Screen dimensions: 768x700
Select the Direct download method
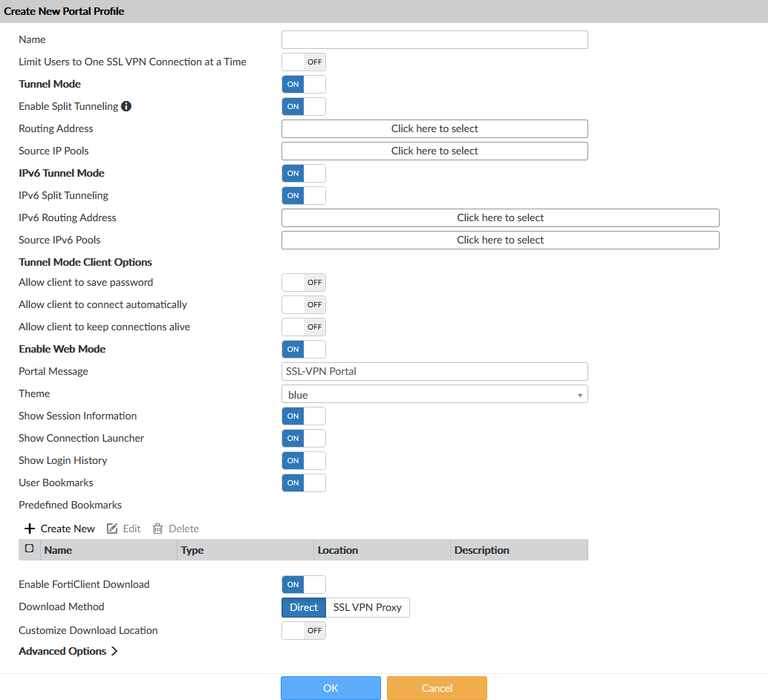pyautogui.click(x=303, y=607)
